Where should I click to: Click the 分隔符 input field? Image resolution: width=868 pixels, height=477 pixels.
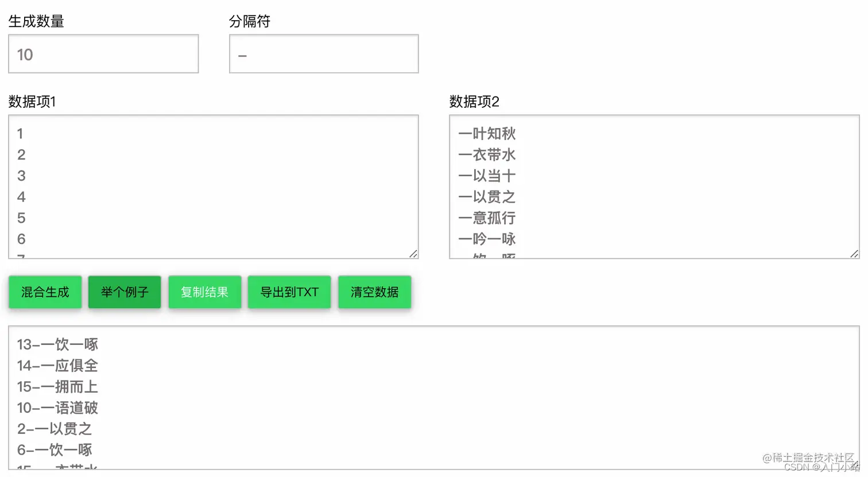tap(323, 54)
